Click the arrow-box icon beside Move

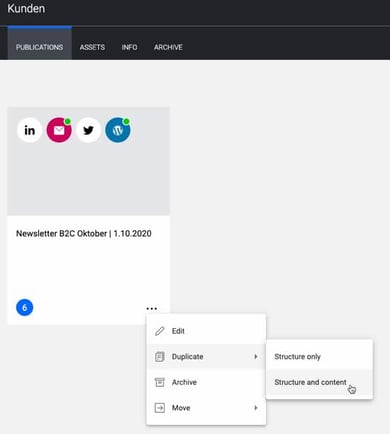tap(160, 408)
